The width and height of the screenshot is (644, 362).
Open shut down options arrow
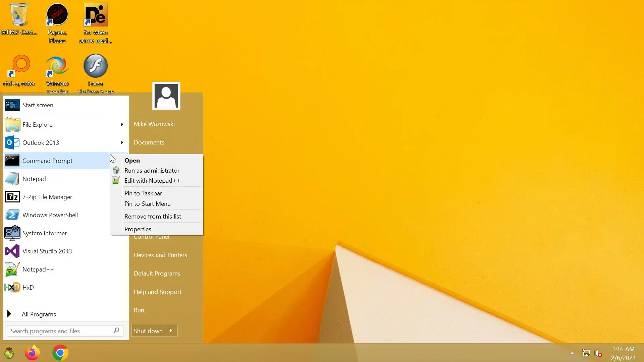pyautogui.click(x=171, y=331)
